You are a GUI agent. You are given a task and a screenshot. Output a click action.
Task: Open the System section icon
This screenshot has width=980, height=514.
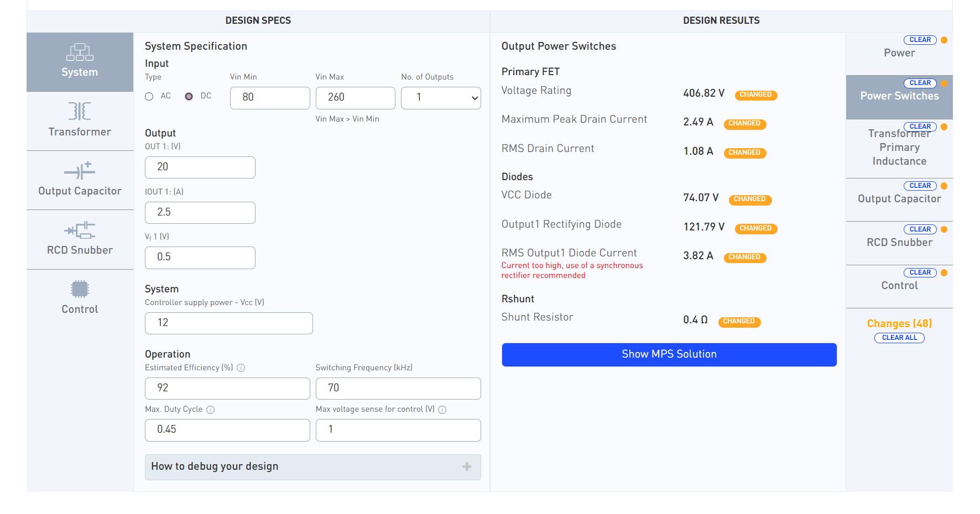80,52
